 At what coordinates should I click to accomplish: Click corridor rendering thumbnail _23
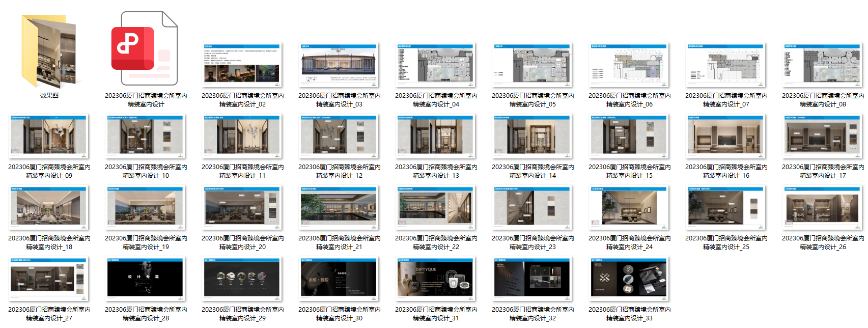click(533, 207)
